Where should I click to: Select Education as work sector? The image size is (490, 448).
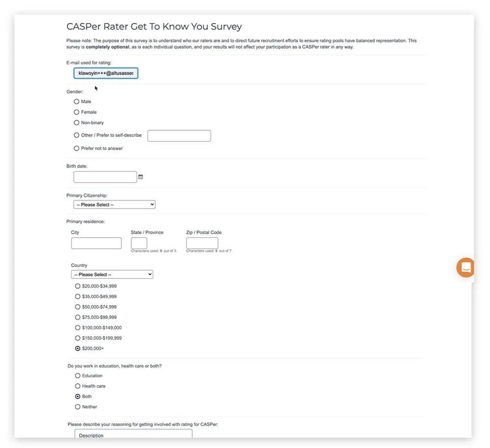coord(78,375)
